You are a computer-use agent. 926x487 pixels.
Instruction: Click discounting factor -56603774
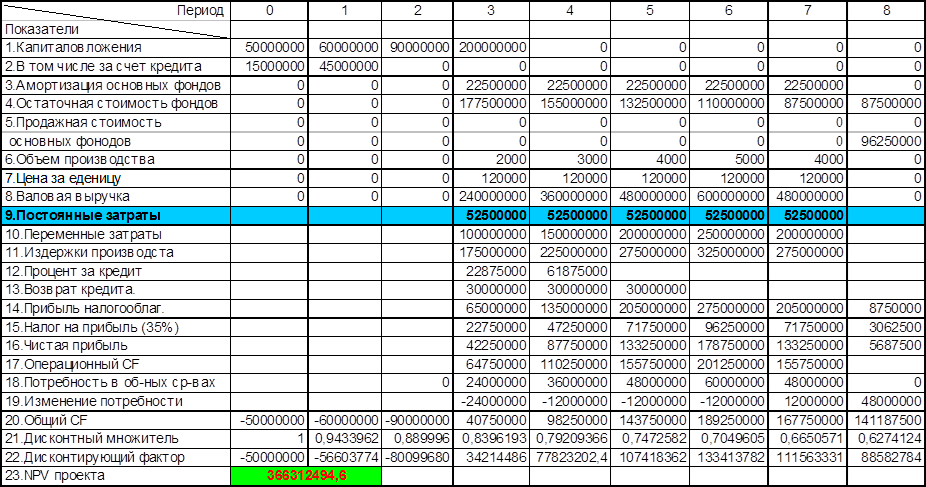click(346, 457)
